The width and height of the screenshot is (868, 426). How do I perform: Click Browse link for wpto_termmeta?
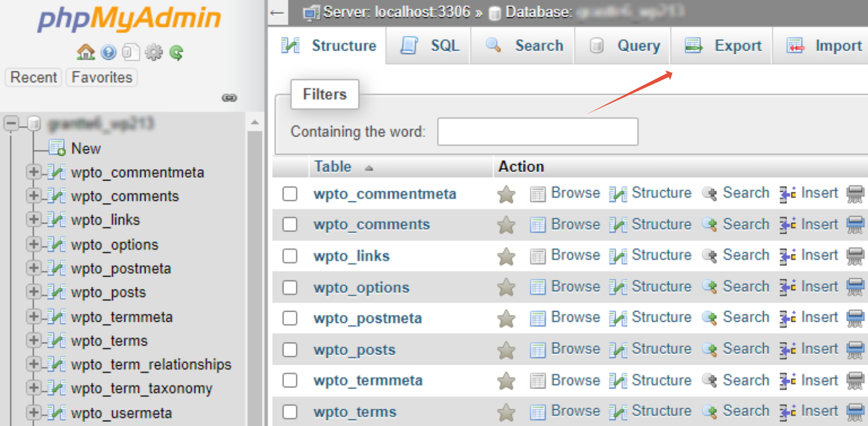coord(575,380)
